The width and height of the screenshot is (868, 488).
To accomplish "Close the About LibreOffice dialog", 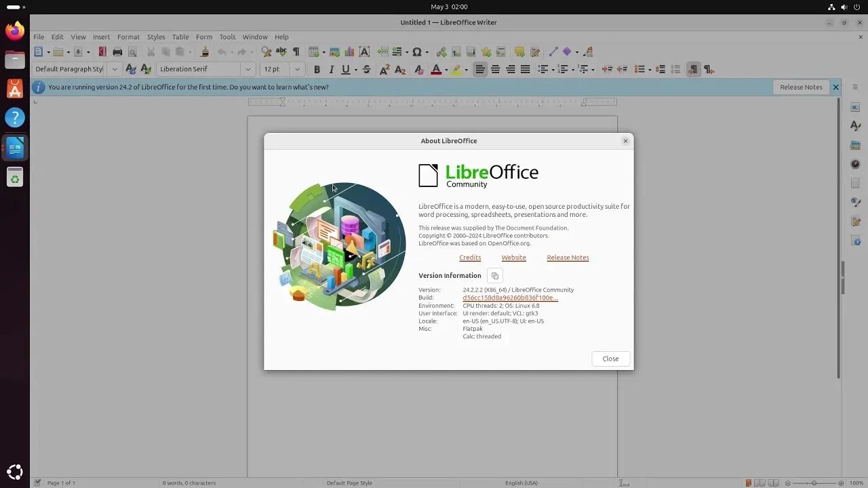I will tap(610, 359).
